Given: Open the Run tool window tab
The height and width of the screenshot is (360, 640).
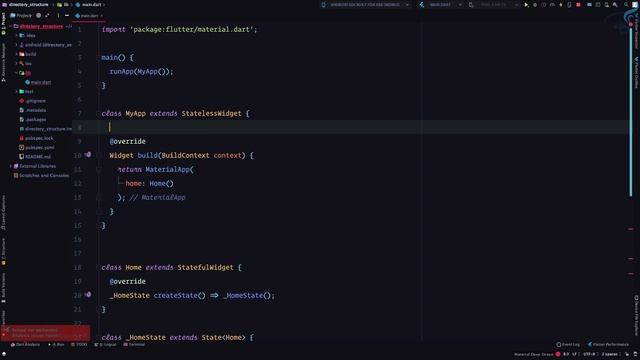Looking at the screenshot, I should tap(57, 344).
